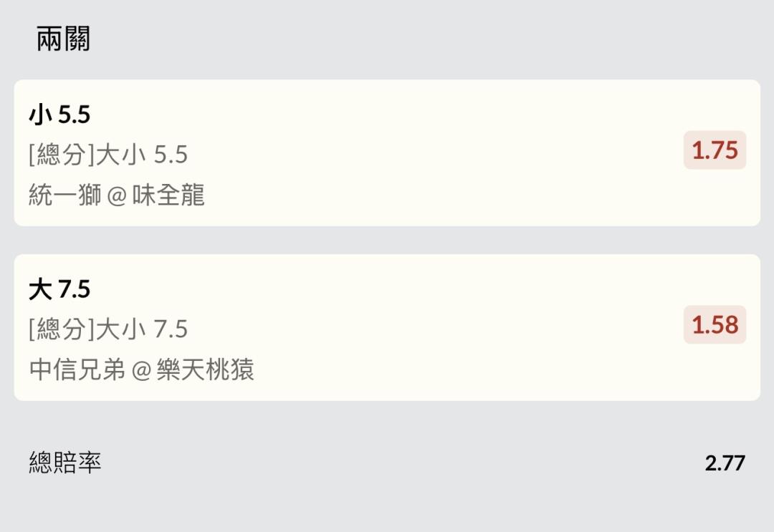Select the 兩關 heading
Viewport: 774px width, 532px height.
coord(63,39)
